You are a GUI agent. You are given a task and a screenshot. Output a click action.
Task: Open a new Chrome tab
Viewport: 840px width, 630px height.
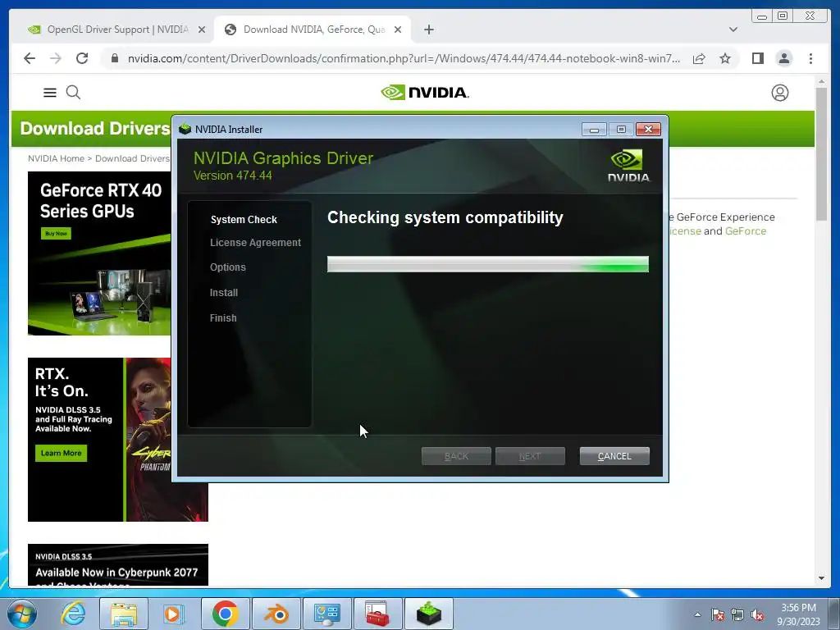tap(428, 30)
